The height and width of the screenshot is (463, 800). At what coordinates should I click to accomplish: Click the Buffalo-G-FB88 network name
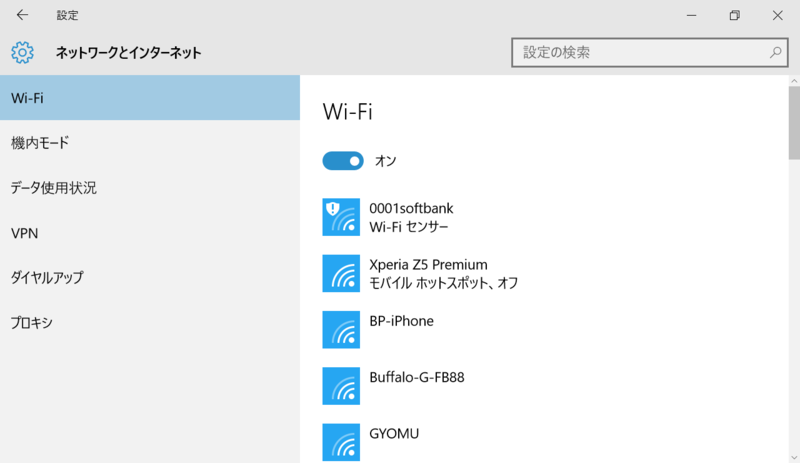click(417, 377)
